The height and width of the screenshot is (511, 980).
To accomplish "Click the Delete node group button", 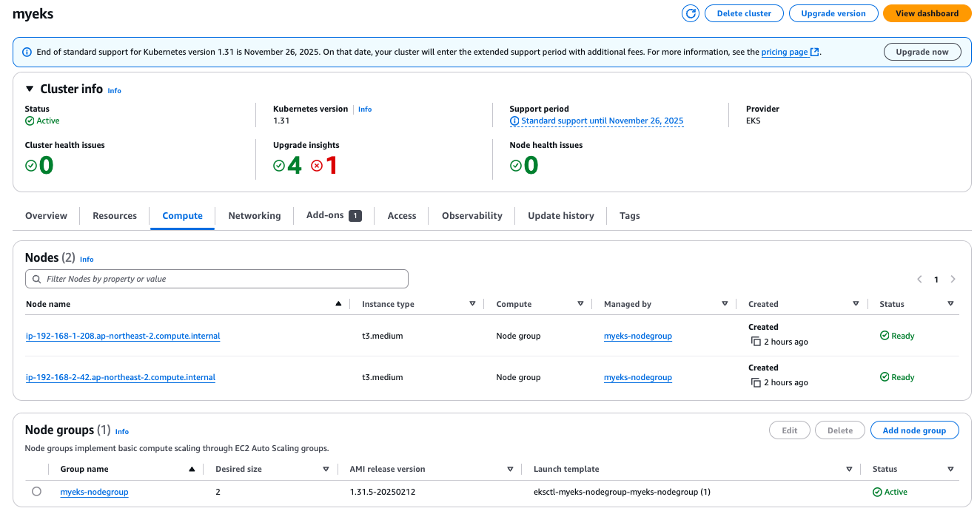I will click(840, 430).
